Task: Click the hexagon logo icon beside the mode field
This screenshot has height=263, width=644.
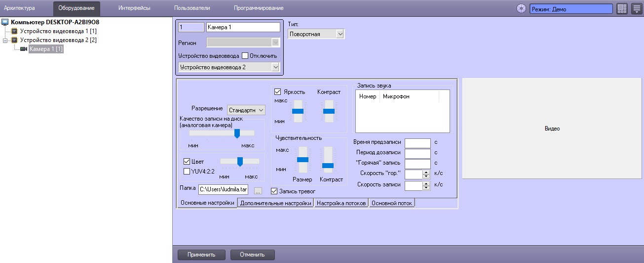Action: [521, 9]
